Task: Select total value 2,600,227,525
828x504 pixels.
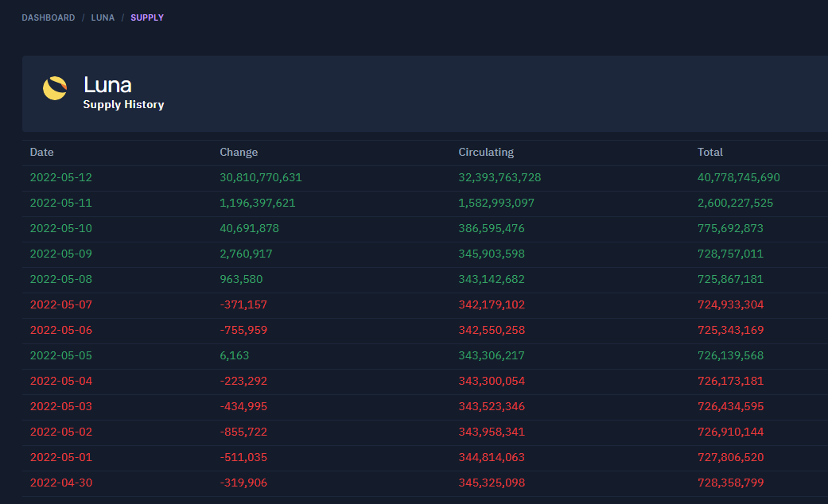Action: click(x=735, y=203)
